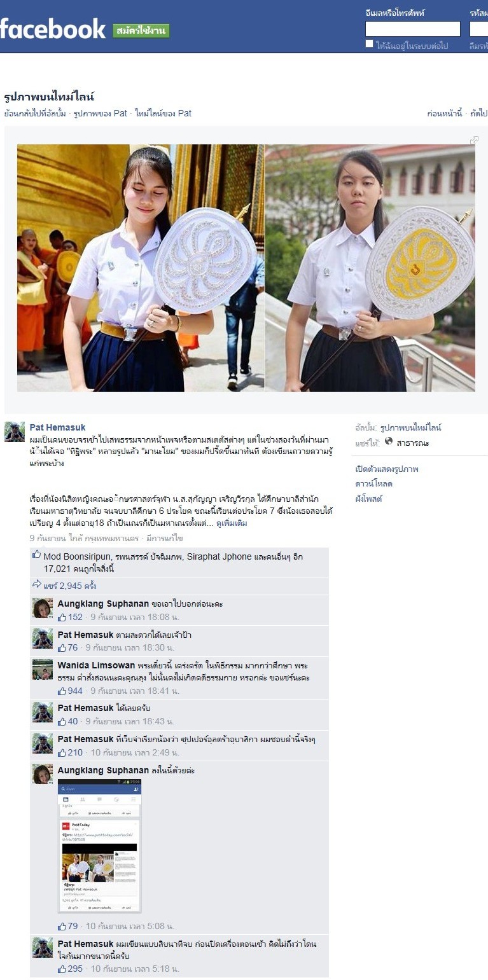The image size is (488, 980).
Task: Go to ไทม์ไลน์ของ Pat link
Action: coord(163,113)
